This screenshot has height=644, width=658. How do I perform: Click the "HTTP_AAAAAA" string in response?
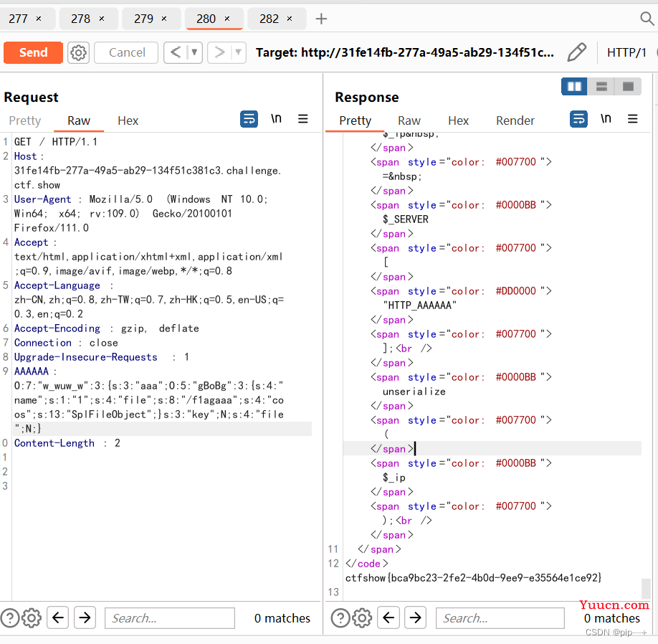[419, 306]
